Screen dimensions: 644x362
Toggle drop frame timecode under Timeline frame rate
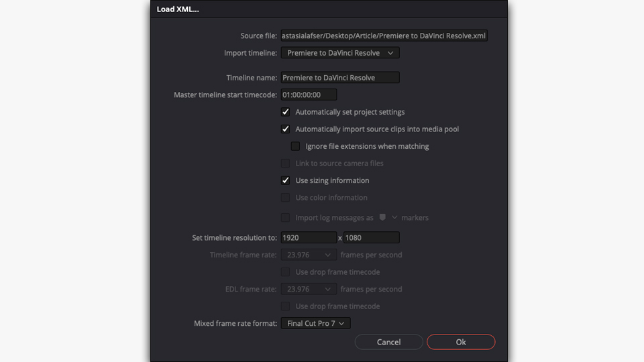point(286,271)
